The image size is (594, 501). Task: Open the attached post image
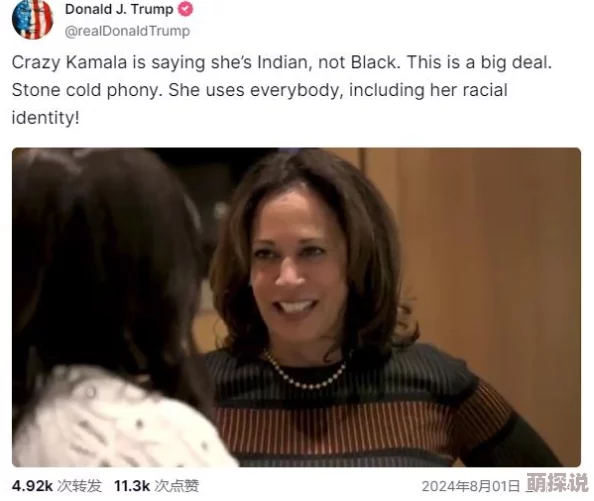(x=296, y=307)
